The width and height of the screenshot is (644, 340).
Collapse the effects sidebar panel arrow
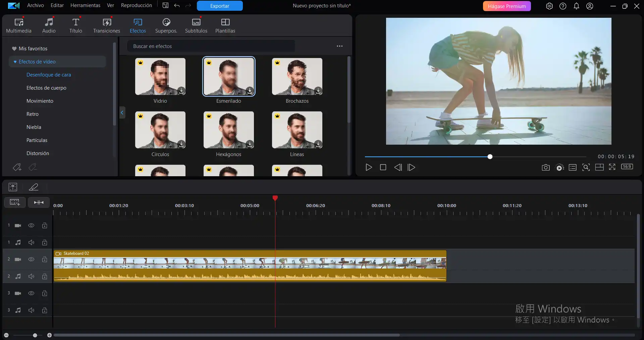pos(122,113)
